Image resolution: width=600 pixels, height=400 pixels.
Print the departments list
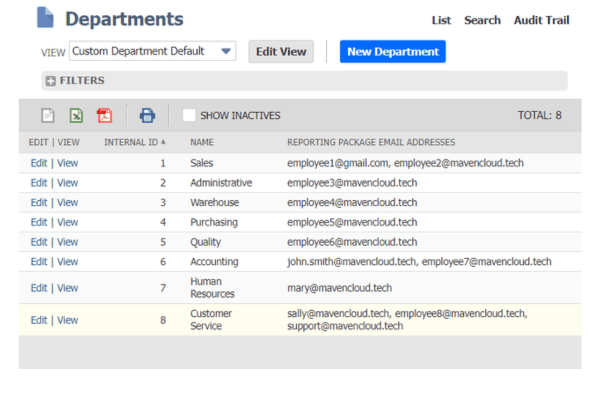(147, 115)
